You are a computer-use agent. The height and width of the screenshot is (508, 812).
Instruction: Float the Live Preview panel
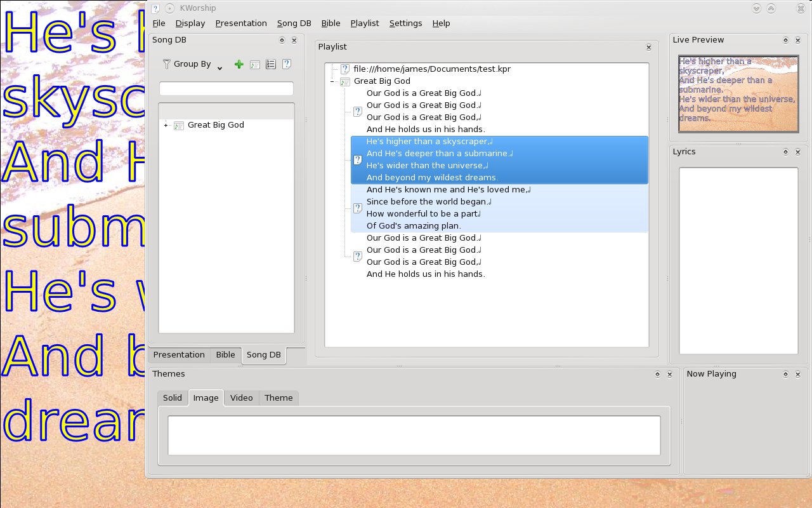[x=785, y=40]
